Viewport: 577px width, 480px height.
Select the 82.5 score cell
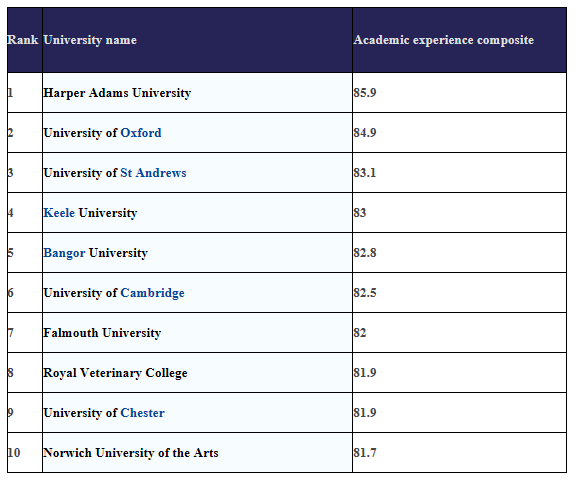[x=459, y=293]
